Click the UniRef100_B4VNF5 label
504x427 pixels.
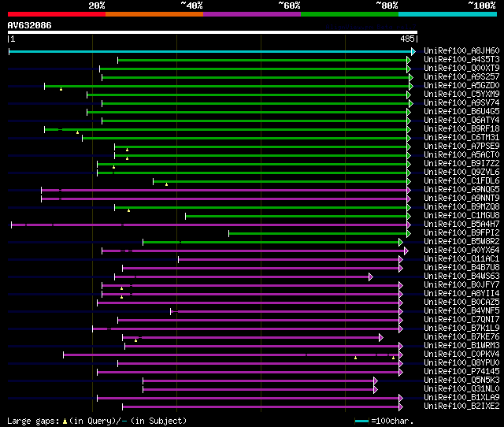[x=461, y=311]
